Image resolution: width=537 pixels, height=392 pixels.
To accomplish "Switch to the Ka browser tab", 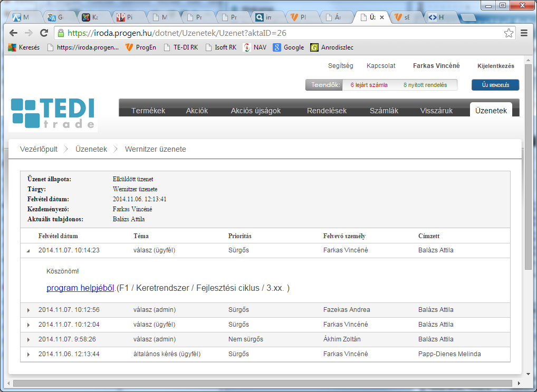I will 93,17.
